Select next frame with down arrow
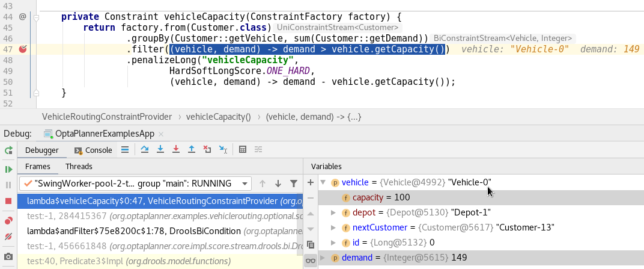Screen dimensions: 644x269 [x=278, y=184]
